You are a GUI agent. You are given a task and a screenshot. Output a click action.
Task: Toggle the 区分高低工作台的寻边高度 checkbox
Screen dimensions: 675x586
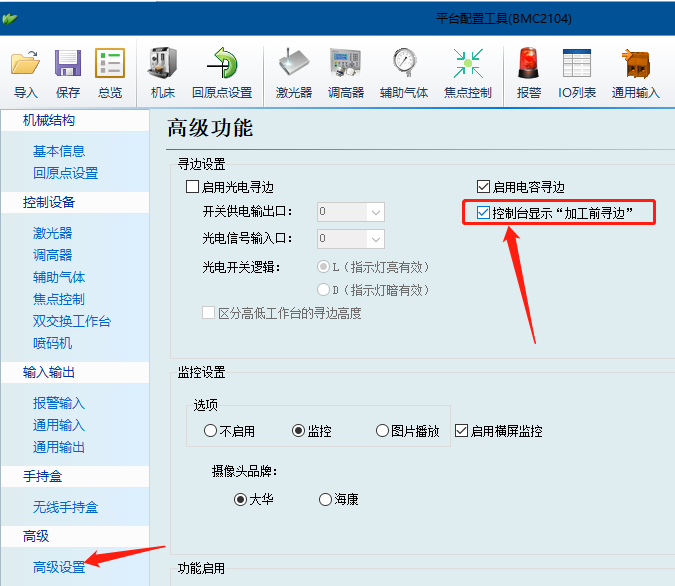pyautogui.click(x=208, y=313)
